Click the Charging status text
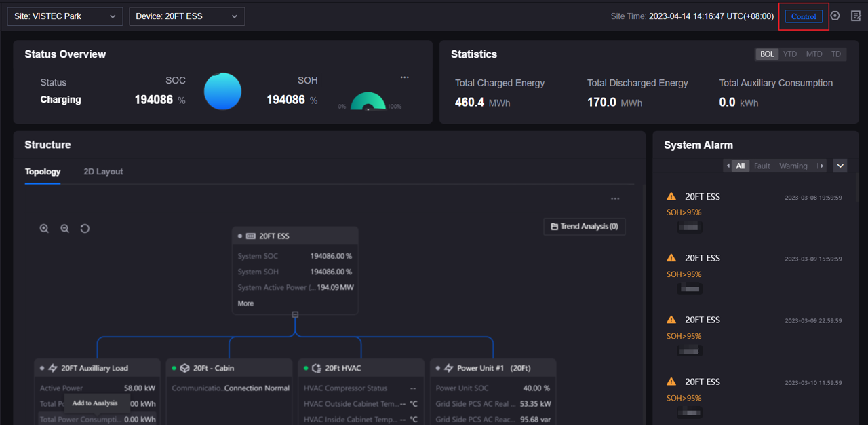868x425 pixels. pyautogui.click(x=60, y=99)
